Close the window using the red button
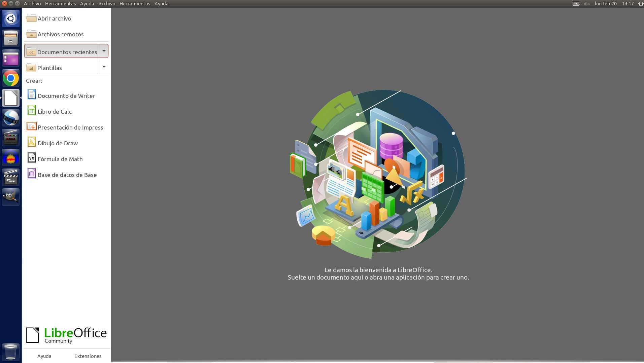The image size is (644, 363). 4,3
